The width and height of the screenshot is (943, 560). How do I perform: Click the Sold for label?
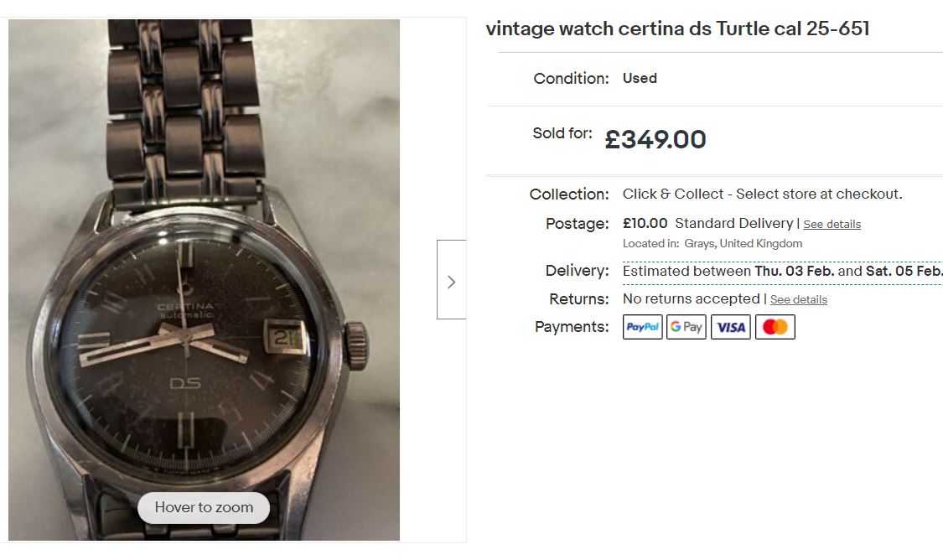coord(562,133)
